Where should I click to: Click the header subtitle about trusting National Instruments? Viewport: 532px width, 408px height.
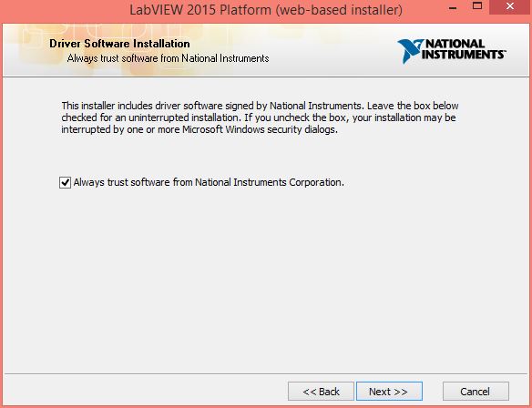[168, 58]
